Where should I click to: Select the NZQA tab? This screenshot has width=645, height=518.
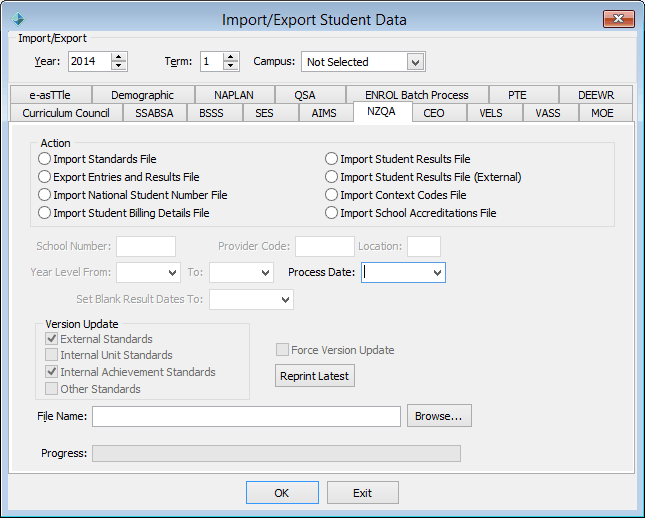pos(381,111)
